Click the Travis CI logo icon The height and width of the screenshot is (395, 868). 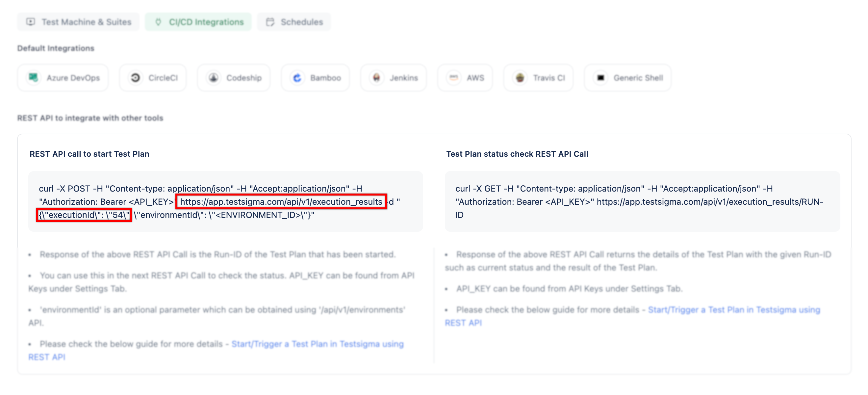[520, 78]
